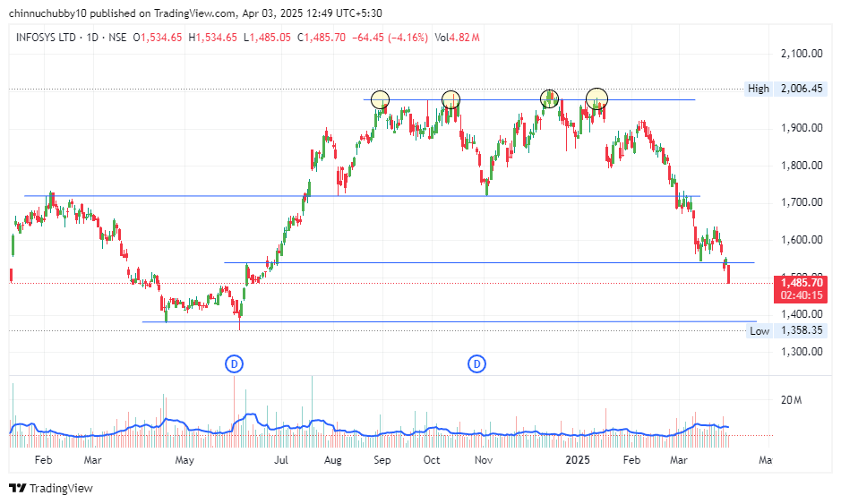The height and width of the screenshot is (504, 841).
Task: Click the 1,600.00 price axis label
Action: coord(802,240)
